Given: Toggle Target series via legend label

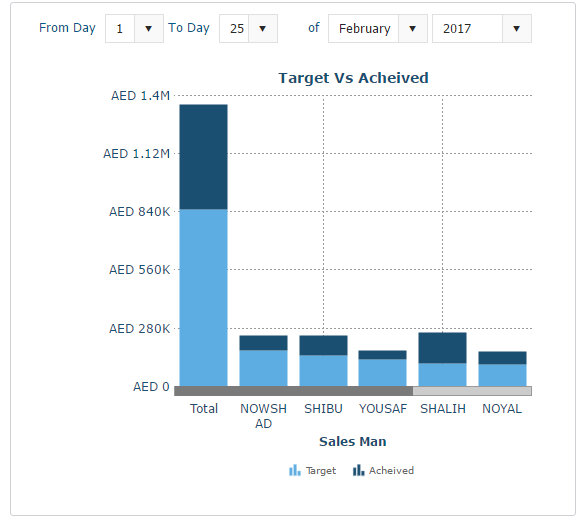Looking at the screenshot, I should (321, 471).
